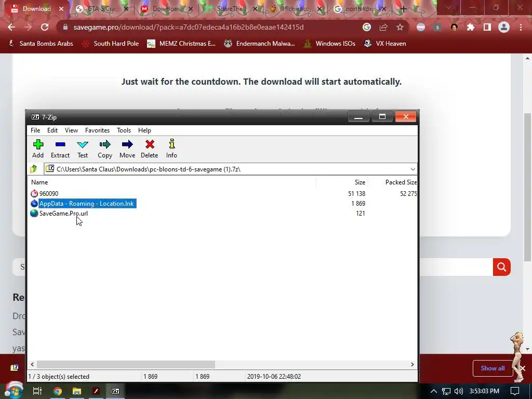
Task: Open the Favorites menu
Action: (x=97, y=130)
